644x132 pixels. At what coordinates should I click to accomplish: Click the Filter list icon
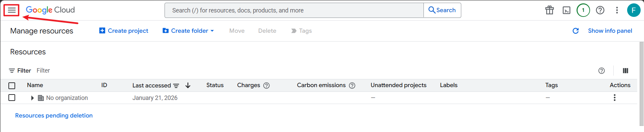click(x=12, y=71)
